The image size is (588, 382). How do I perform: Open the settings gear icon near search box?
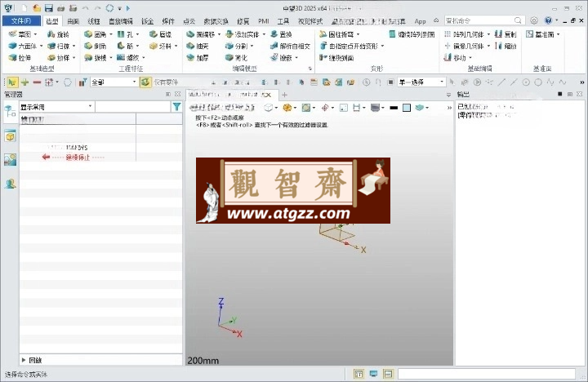click(534, 20)
